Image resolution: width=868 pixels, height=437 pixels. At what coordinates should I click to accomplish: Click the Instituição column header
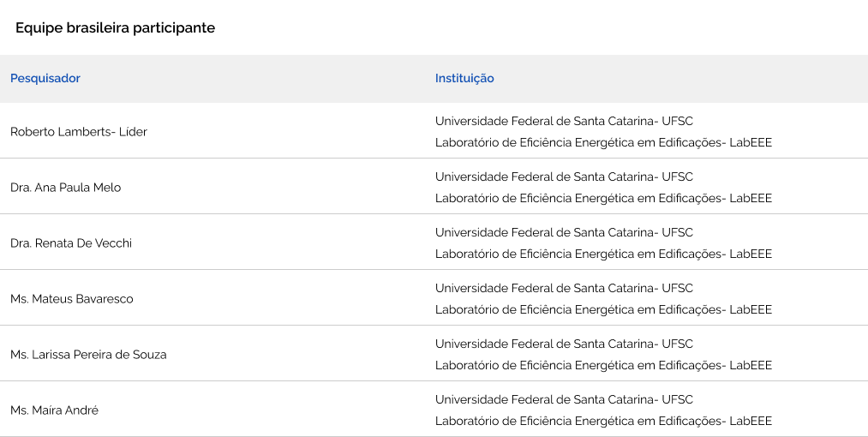(464, 79)
